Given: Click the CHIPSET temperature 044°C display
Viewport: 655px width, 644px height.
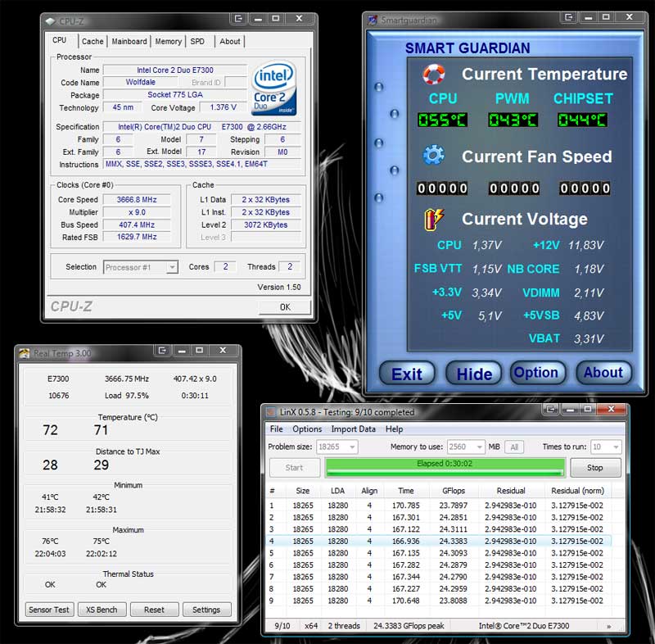Looking at the screenshot, I should pyautogui.click(x=582, y=120).
